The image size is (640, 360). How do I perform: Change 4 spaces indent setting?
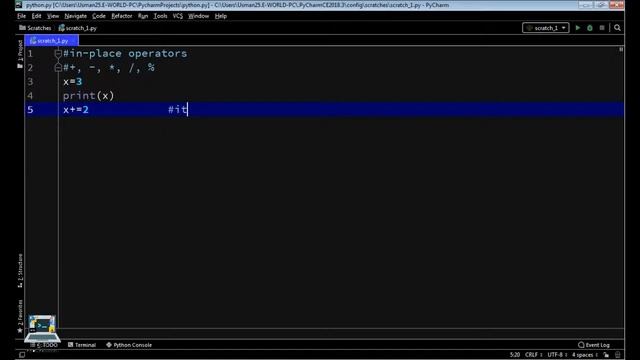coord(584,355)
